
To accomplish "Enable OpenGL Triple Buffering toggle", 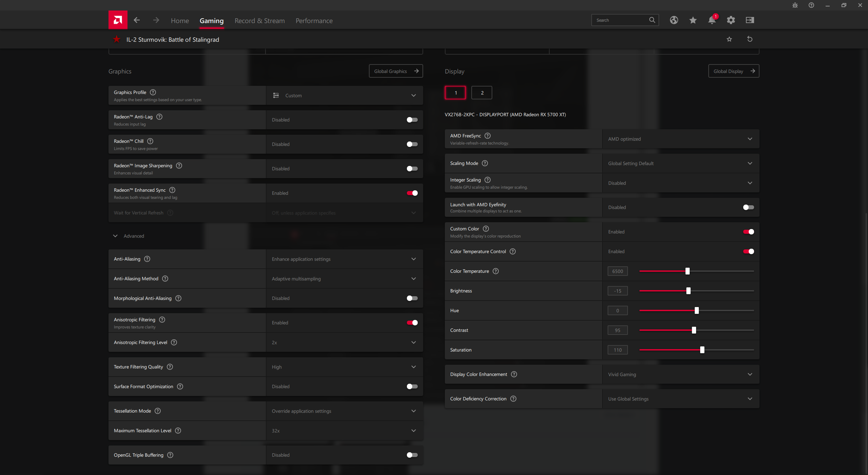I will (412, 455).
